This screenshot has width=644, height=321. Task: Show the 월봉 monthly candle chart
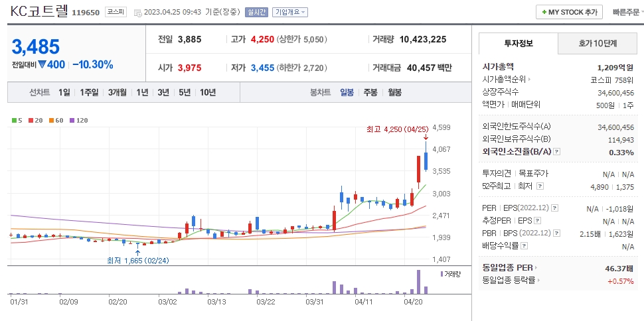point(394,92)
